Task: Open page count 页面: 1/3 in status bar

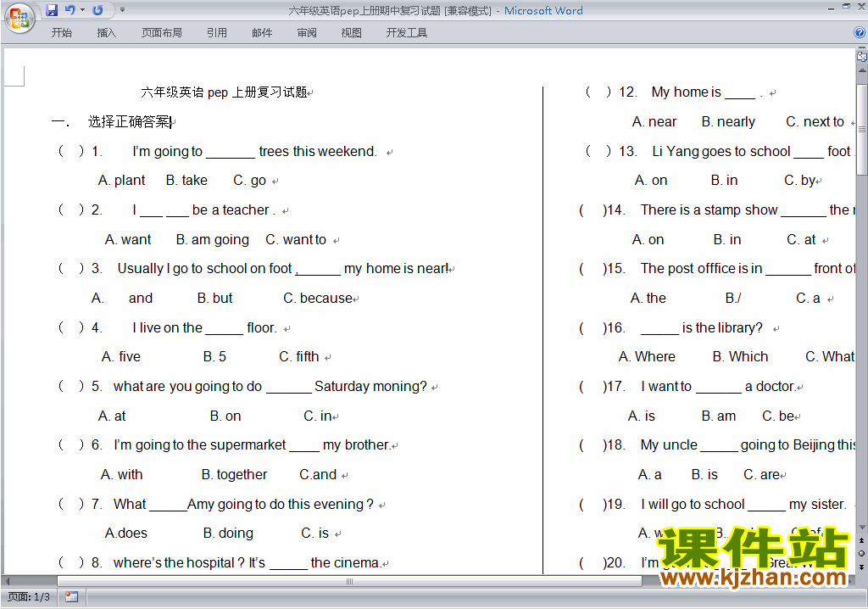Action: [29, 597]
